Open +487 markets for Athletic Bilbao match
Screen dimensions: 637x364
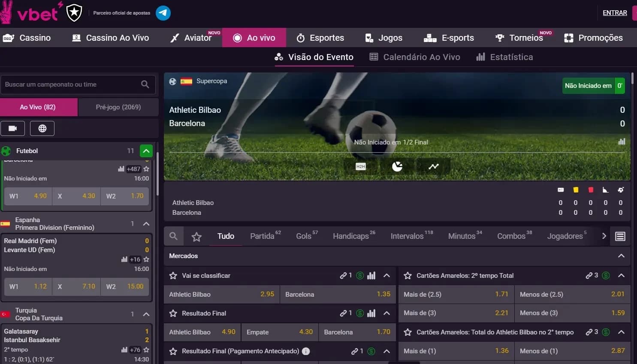[133, 169]
